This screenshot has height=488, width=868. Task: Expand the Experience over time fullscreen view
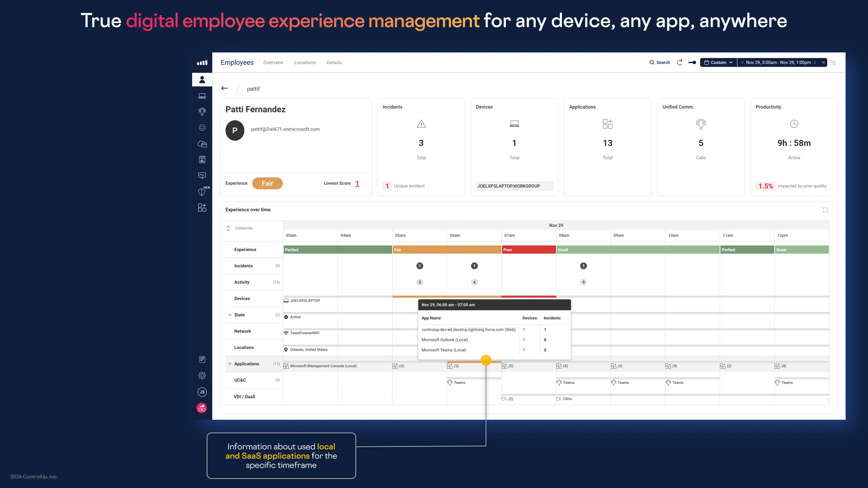(x=826, y=209)
